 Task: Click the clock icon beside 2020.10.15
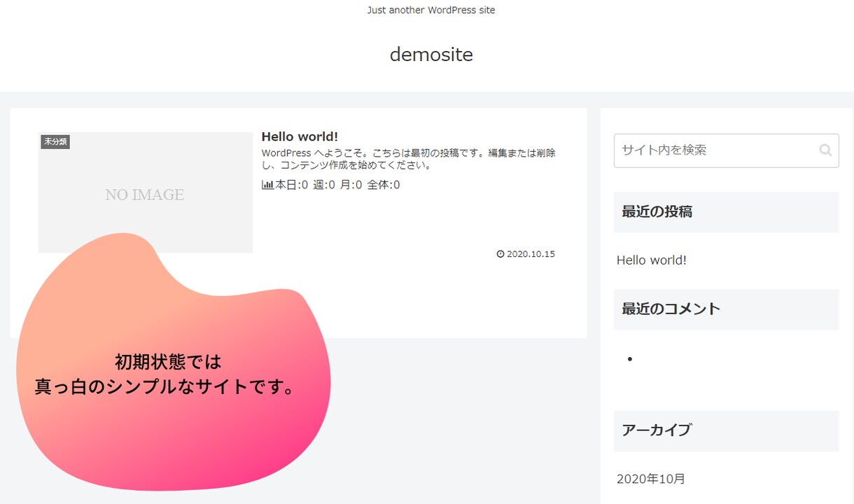(x=500, y=254)
